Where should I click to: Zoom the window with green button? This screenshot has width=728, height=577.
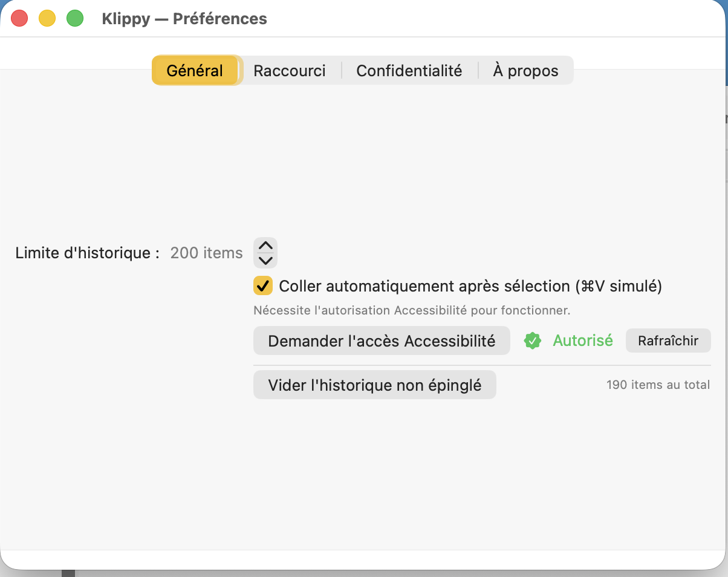(75, 19)
